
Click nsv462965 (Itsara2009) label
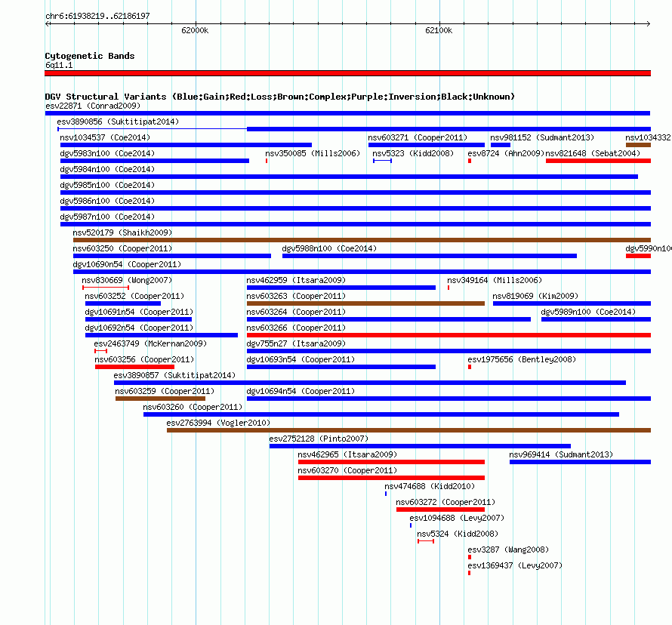pos(347,454)
